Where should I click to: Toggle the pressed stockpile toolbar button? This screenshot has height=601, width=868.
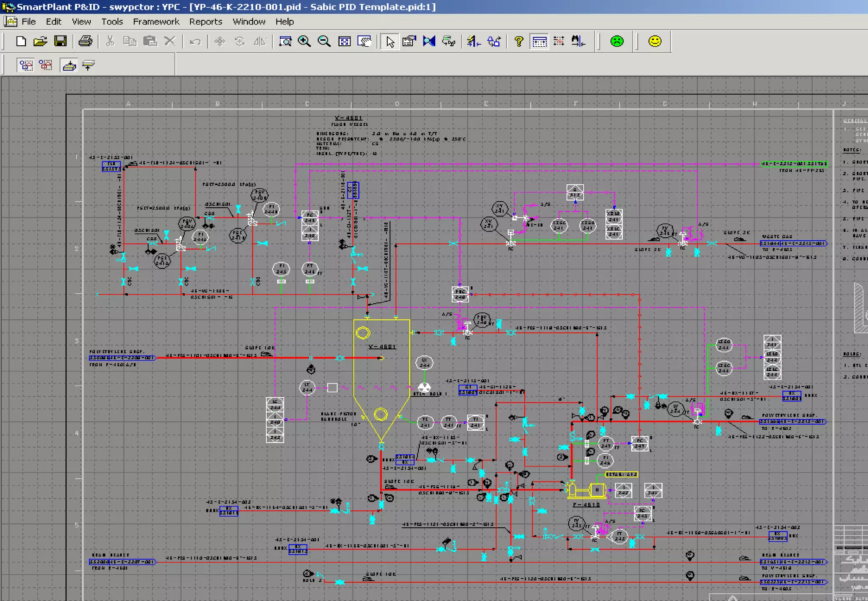69,65
